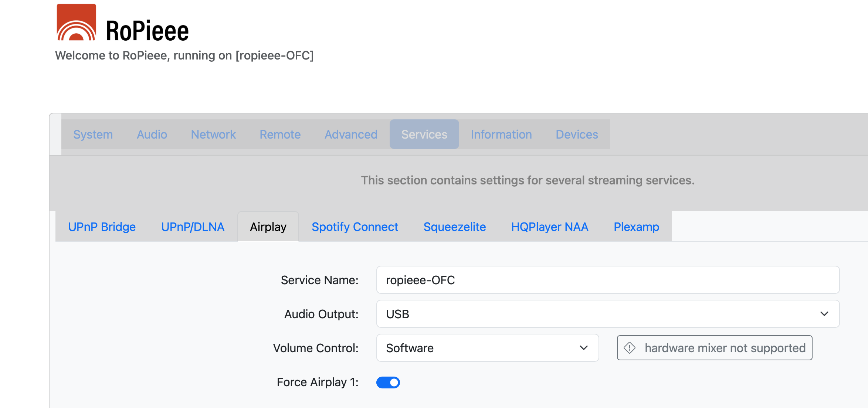Click the 'Volume Control:' label
Image resolution: width=868 pixels, height=408 pixels.
click(x=316, y=348)
